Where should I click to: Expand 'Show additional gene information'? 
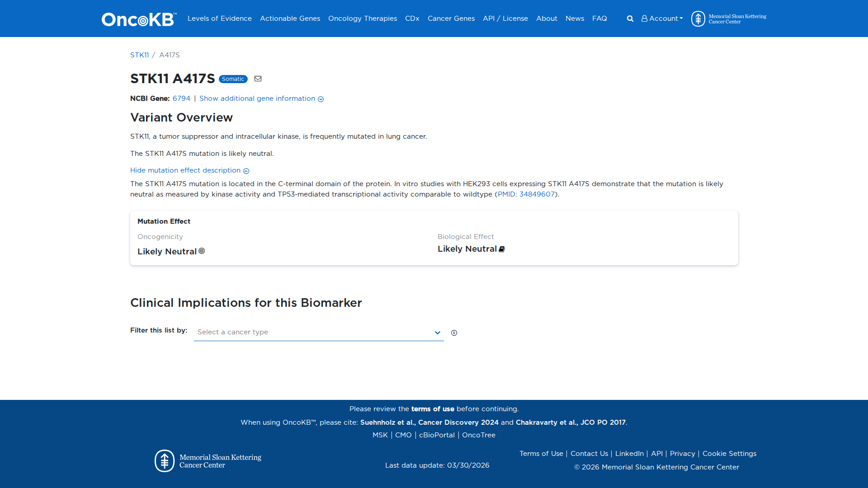click(257, 99)
